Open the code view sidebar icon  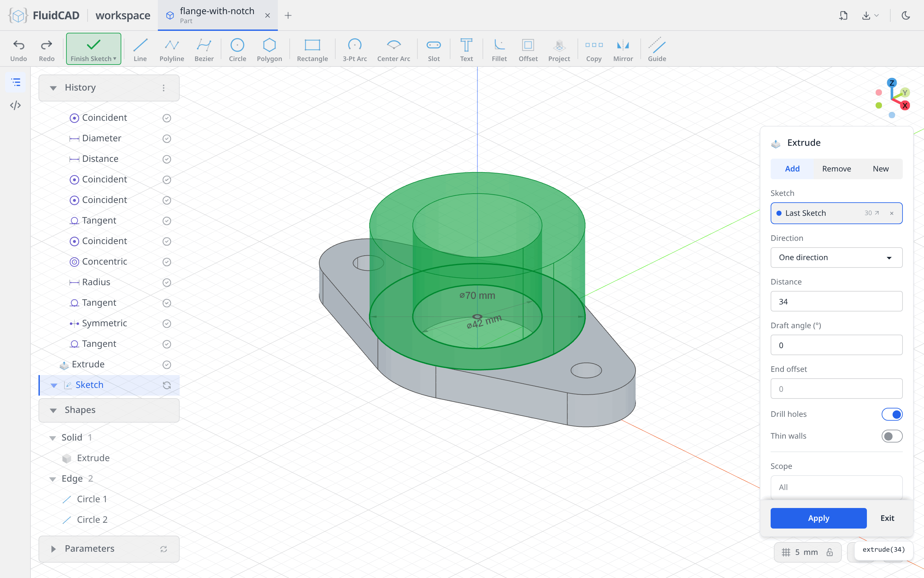click(15, 105)
